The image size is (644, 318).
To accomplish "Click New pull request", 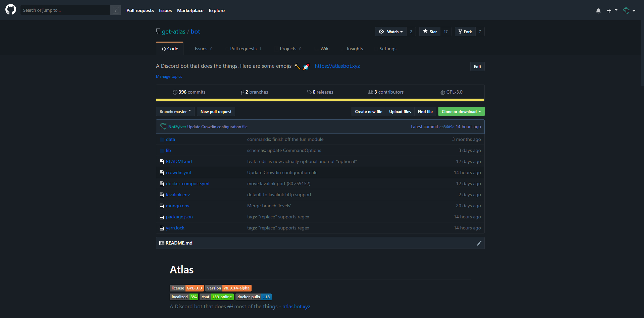I will point(216,111).
